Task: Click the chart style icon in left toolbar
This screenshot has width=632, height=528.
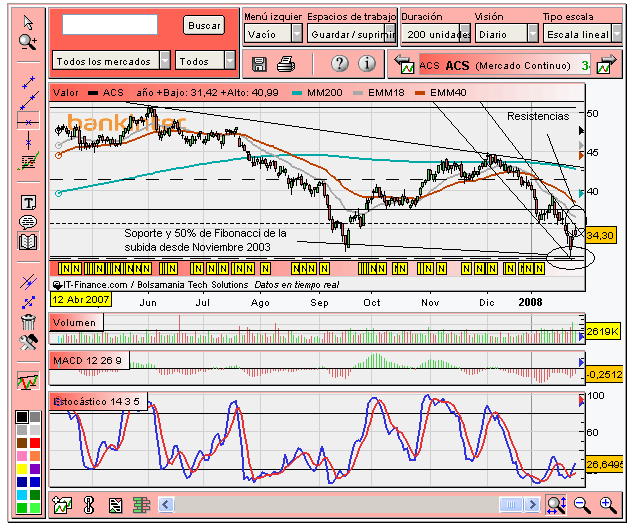Action: (28, 380)
